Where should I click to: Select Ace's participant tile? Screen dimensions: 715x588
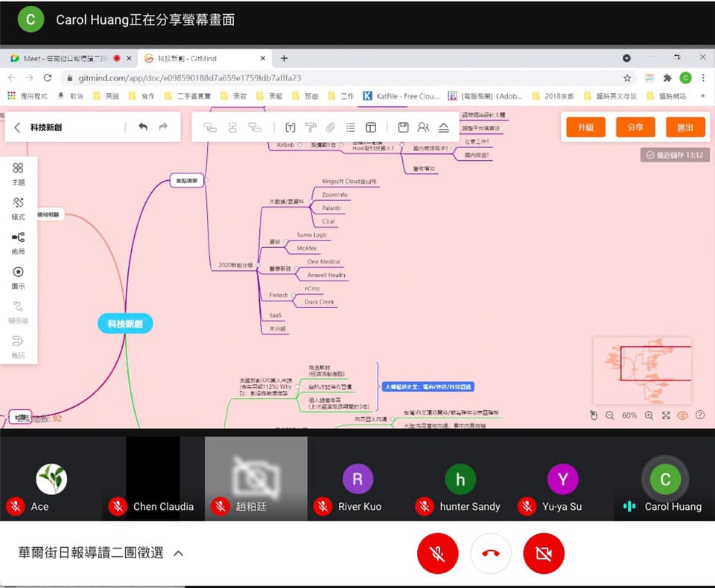click(x=51, y=479)
